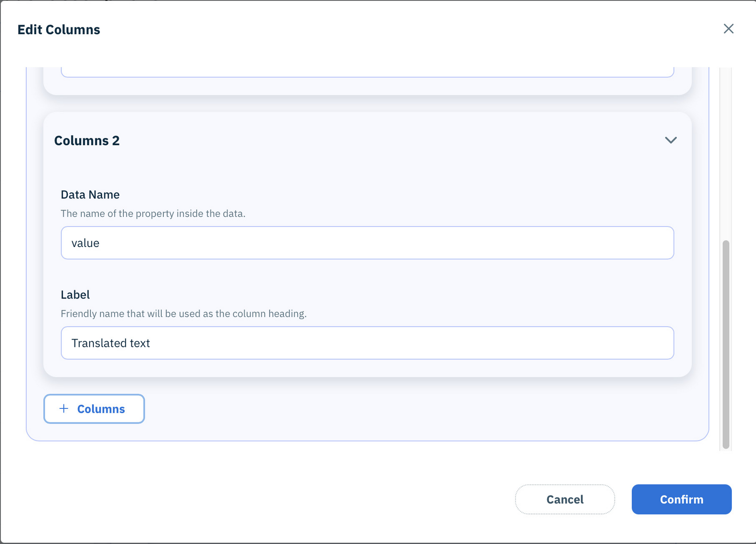Viewport: 756px width, 544px height.
Task: Collapse the Columns 2 section via its chevron
Action: 671,140
